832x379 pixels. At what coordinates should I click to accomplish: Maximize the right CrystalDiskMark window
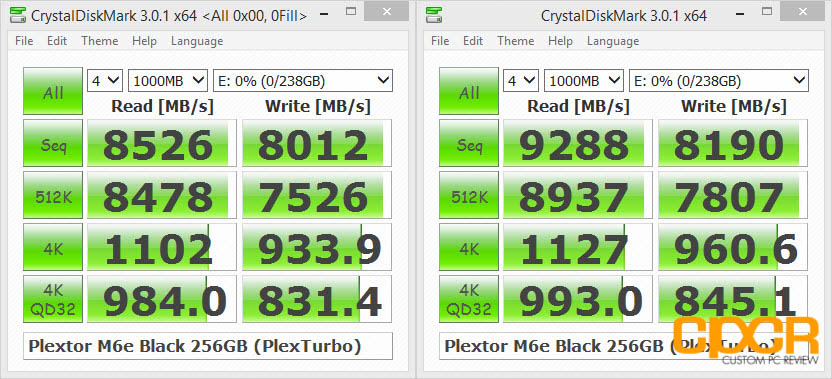pyautogui.click(x=767, y=12)
